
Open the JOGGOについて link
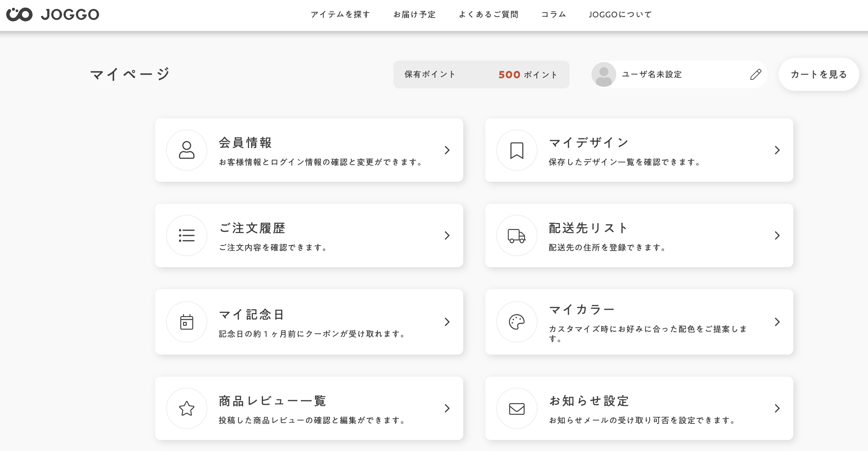click(x=620, y=14)
